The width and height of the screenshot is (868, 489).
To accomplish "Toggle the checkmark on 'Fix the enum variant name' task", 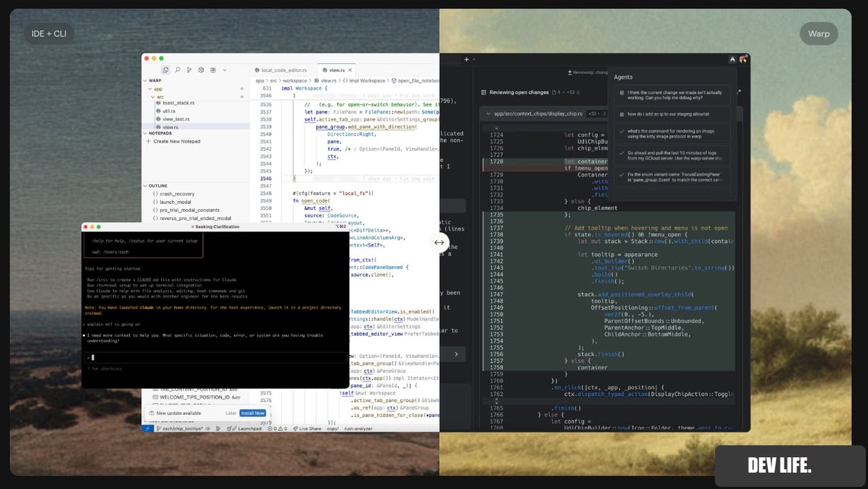I will [x=621, y=175].
